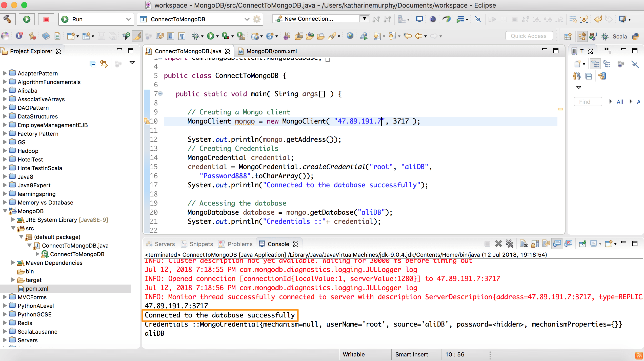Image resolution: width=644 pixels, height=361 pixels.
Task: Click Display Selected Console monitor icon
Action: [594, 244]
